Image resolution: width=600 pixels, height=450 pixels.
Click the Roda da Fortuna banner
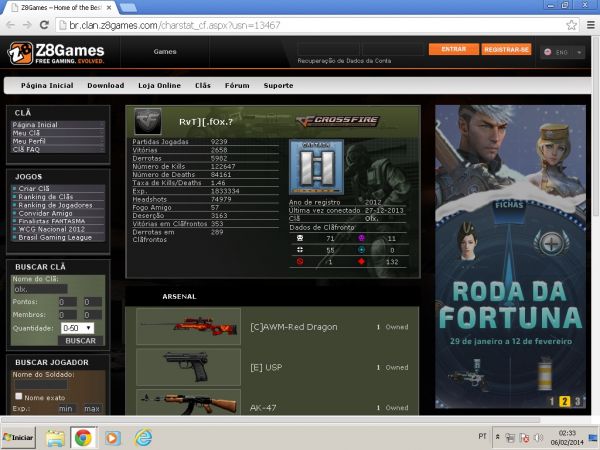pyautogui.click(x=510, y=257)
